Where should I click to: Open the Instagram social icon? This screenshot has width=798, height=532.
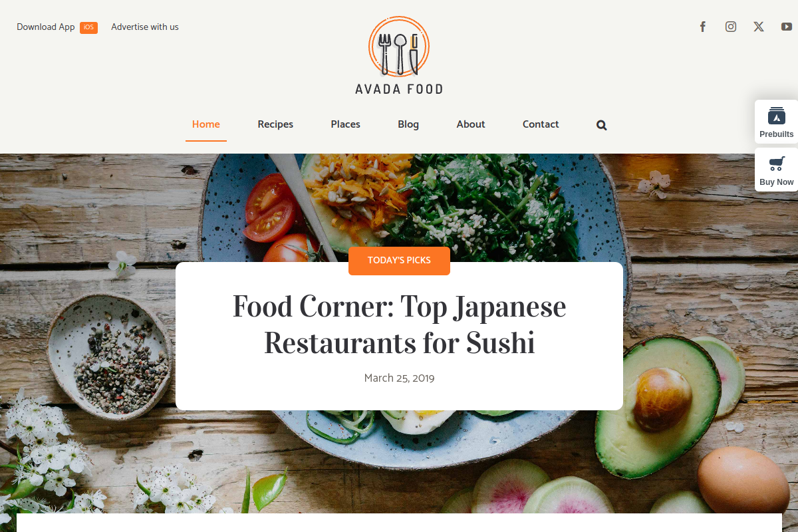pyautogui.click(x=731, y=27)
